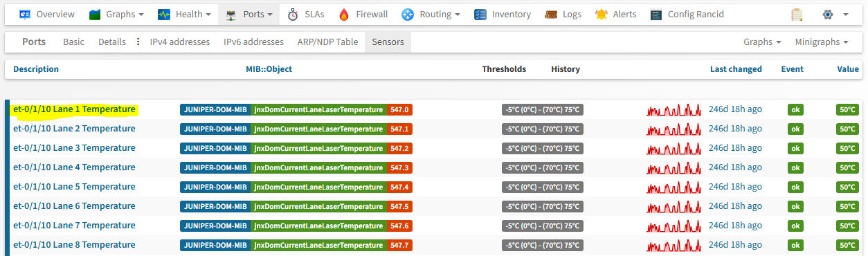The width and height of the screenshot is (868, 256).
Task: Switch to the ARP/NDP Table tab
Action: click(x=327, y=42)
